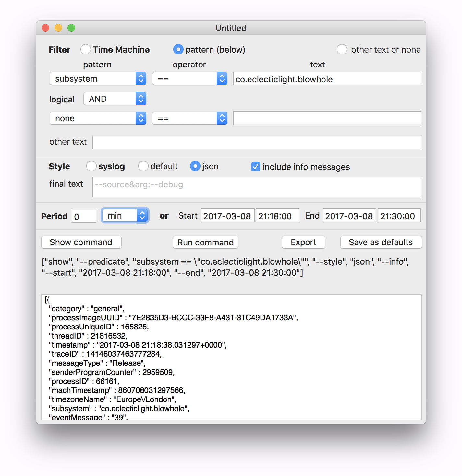Uncheck include info messages
The width and height of the screenshot is (462, 476).
pyautogui.click(x=255, y=167)
